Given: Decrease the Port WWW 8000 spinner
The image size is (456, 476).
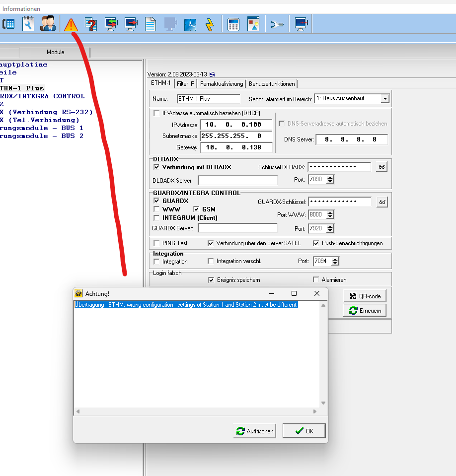Looking at the screenshot, I should point(330,217).
